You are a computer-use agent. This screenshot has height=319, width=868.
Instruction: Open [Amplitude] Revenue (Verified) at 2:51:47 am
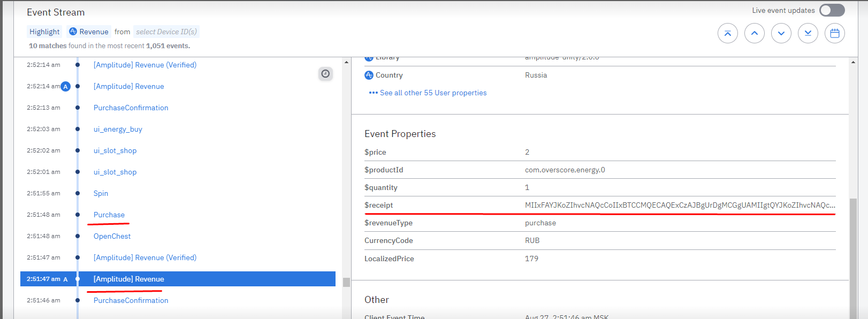point(145,257)
